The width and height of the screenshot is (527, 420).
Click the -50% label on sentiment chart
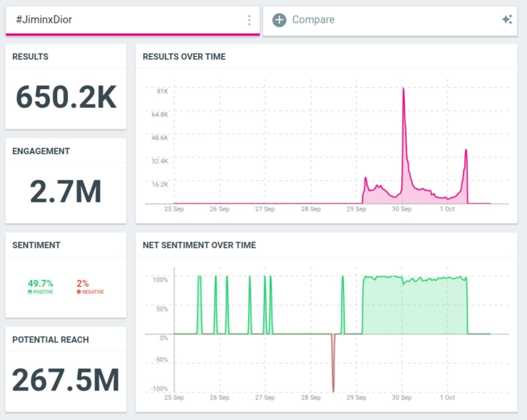point(161,360)
